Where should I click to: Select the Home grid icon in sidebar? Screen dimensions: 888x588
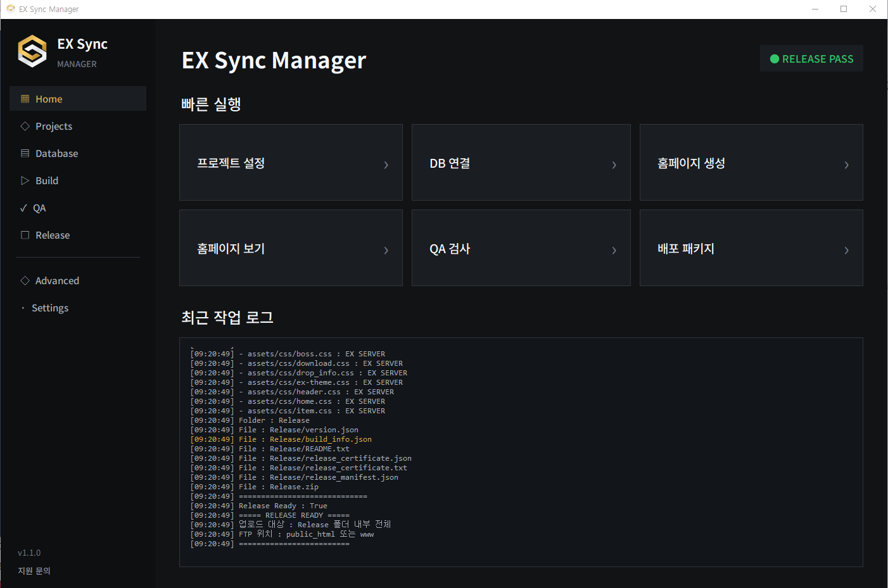(x=25, y=99)
